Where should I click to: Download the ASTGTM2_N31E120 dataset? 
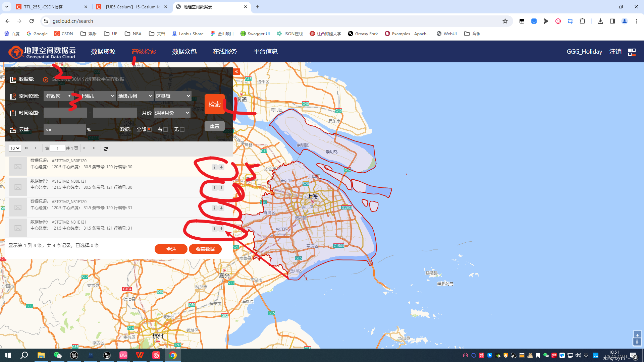(x=221, y=208)
